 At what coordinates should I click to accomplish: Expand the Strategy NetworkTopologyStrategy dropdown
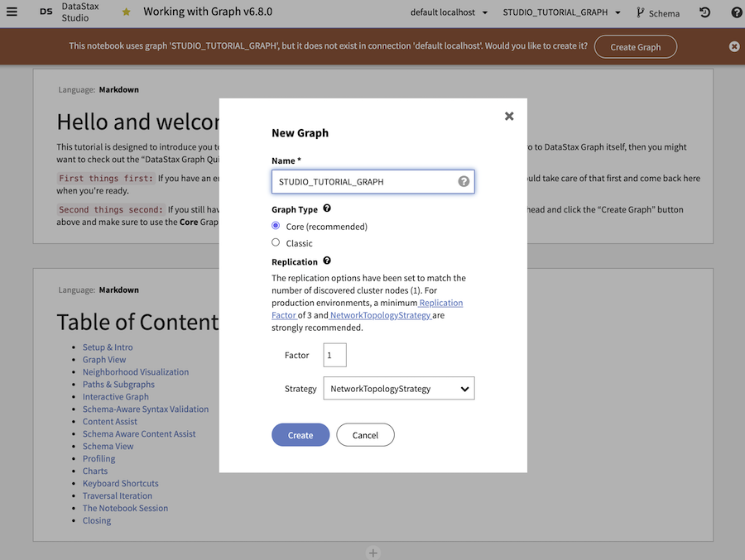(x=399, y=388)
